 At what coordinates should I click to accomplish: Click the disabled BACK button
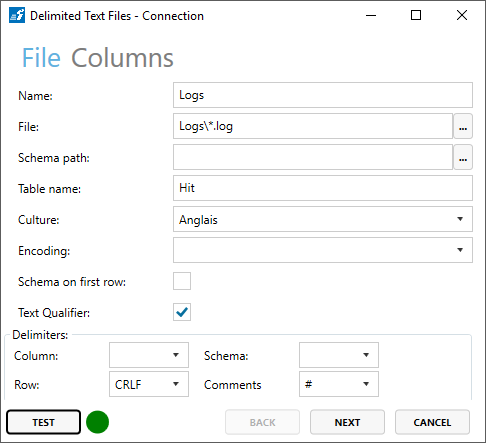pyautogui.click(x=262, y=422)
